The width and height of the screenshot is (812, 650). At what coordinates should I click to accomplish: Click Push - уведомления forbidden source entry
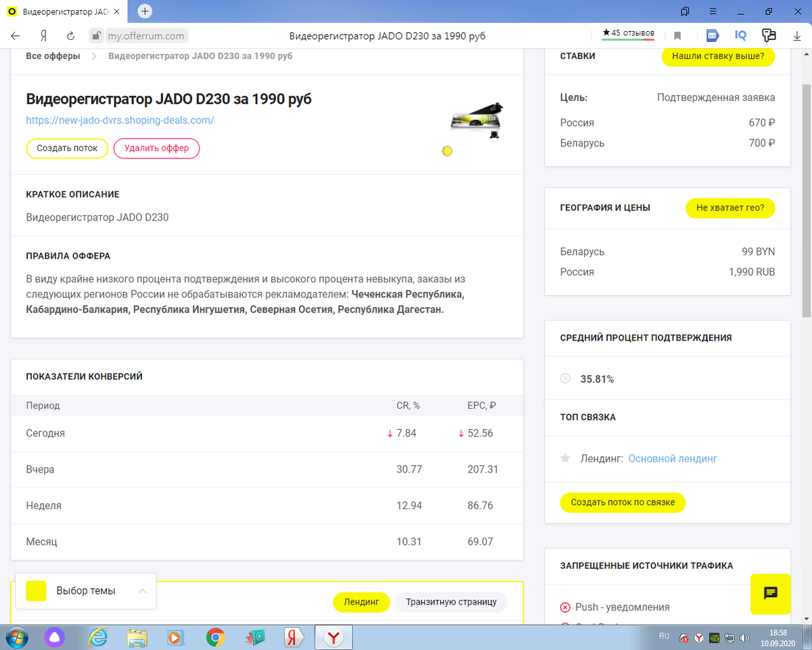point(623,607)
